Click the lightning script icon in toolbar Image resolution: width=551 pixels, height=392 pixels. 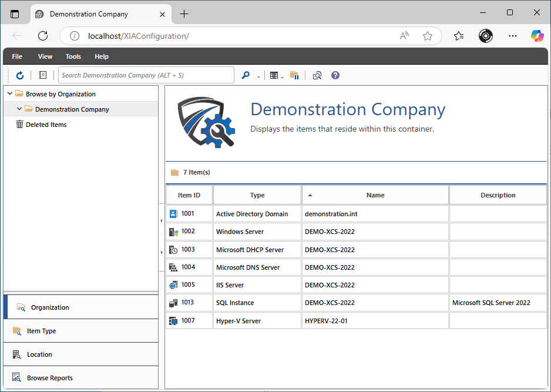[x=43, y=75]
